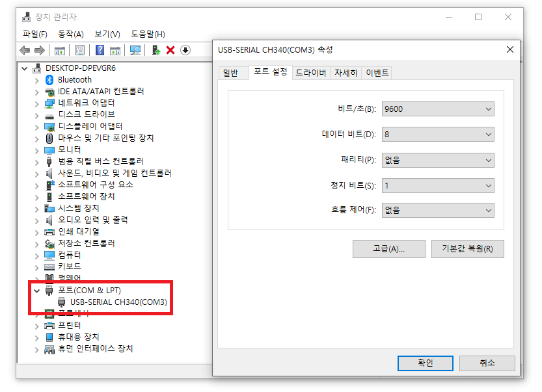
Task: Open the 파일(F) menu
Action: [35, 34]
